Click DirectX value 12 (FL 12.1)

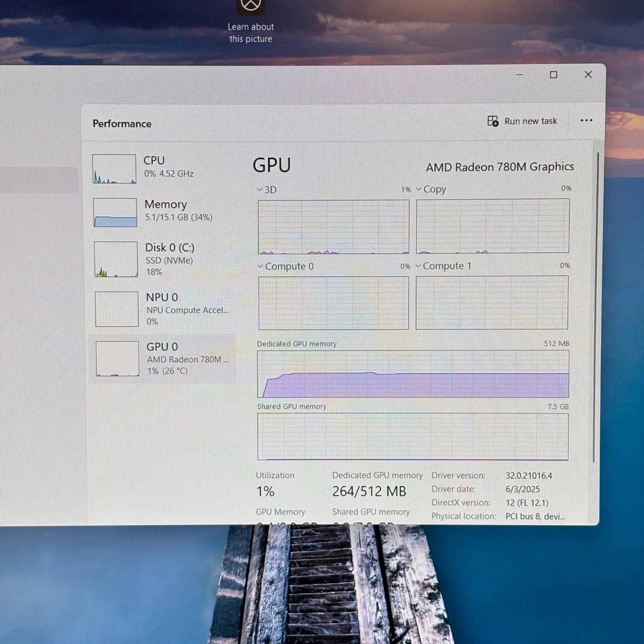527,503
